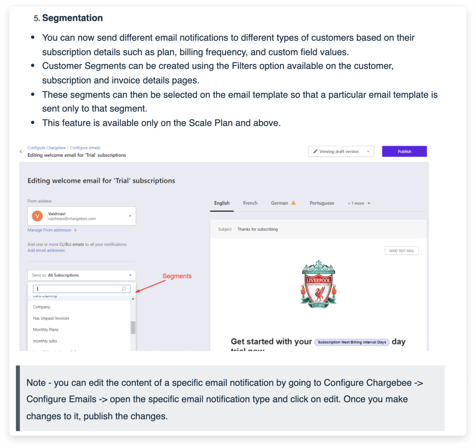
Task: Click the Publish button
Action: [404, 151]
